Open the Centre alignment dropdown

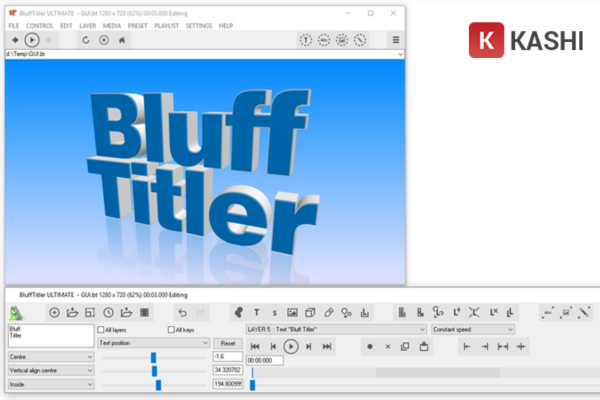point(51,357)
